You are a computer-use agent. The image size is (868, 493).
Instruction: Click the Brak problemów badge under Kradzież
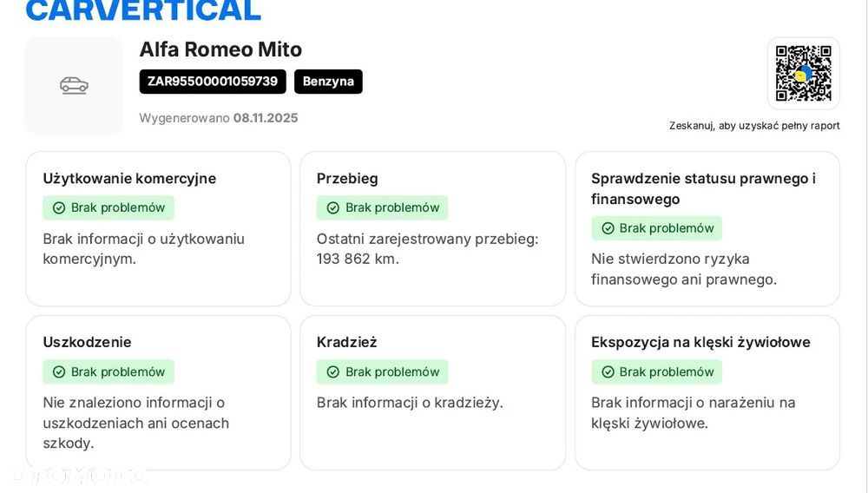tap(383, 372)
